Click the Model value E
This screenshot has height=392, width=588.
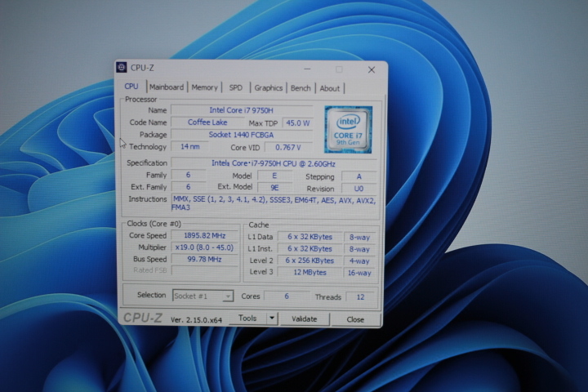(x=274, y=176)
